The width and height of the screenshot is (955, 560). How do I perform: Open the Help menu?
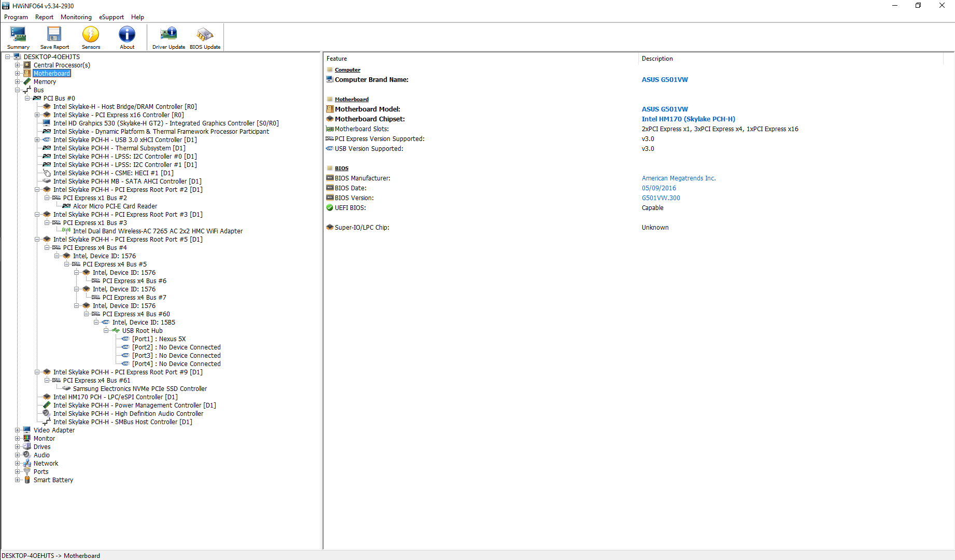tap(137, 17)
